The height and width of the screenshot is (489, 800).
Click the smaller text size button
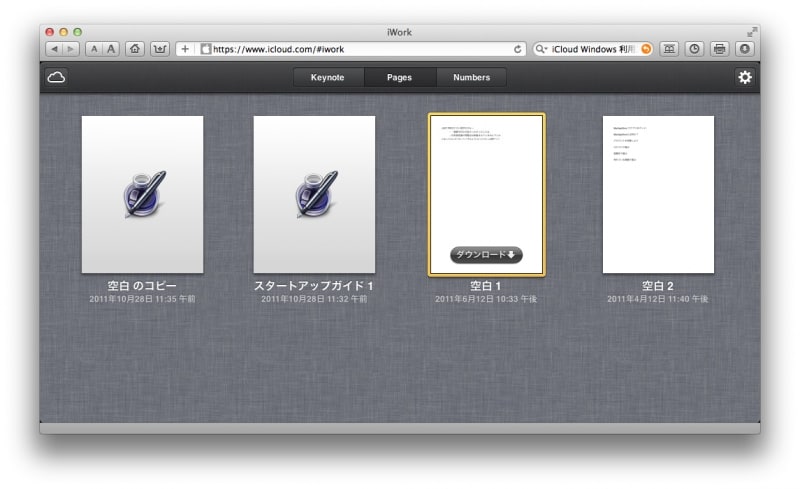coord(94,49)
